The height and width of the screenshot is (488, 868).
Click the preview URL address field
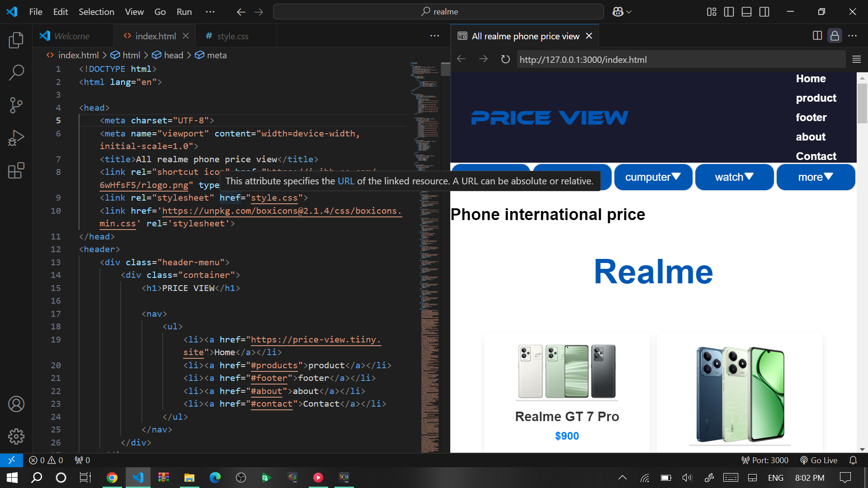point(681,59)
